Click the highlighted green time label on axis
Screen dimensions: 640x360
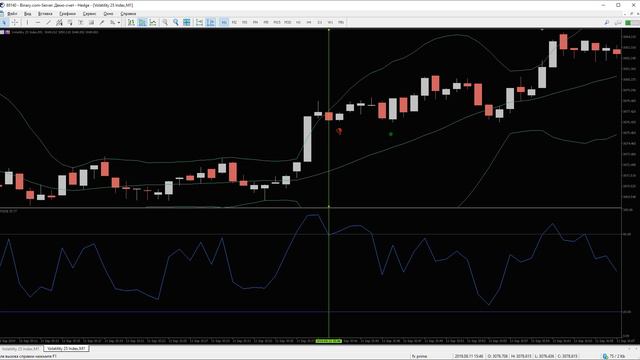pos(329,341)
